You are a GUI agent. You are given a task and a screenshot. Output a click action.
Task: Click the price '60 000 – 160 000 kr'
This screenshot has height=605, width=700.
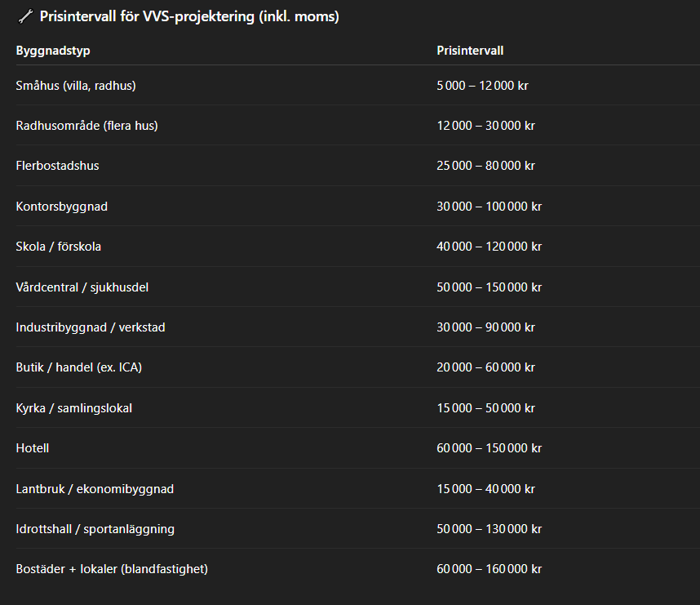click(489, 569)
